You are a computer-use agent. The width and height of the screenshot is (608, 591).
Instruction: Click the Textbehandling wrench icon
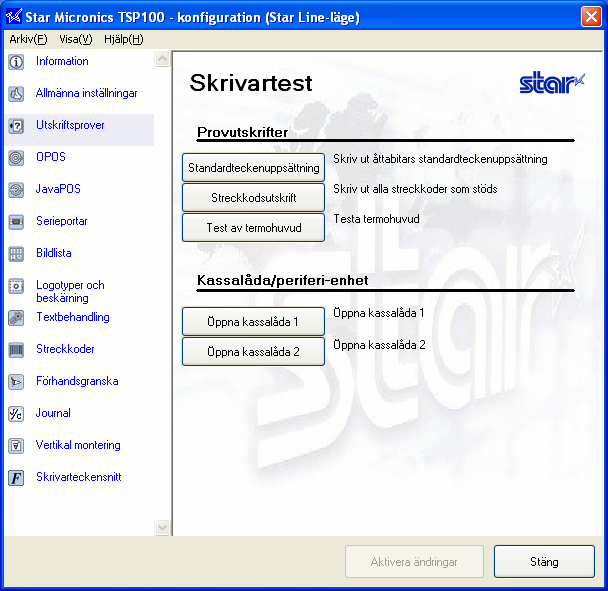pyautogui.click(x=16, y=318)
